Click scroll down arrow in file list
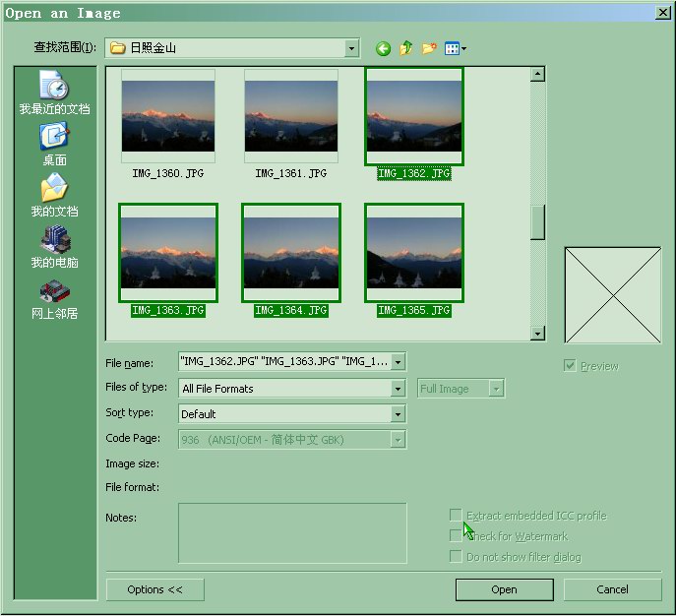Screen dimensions: 676x616 tap(537, 335)
